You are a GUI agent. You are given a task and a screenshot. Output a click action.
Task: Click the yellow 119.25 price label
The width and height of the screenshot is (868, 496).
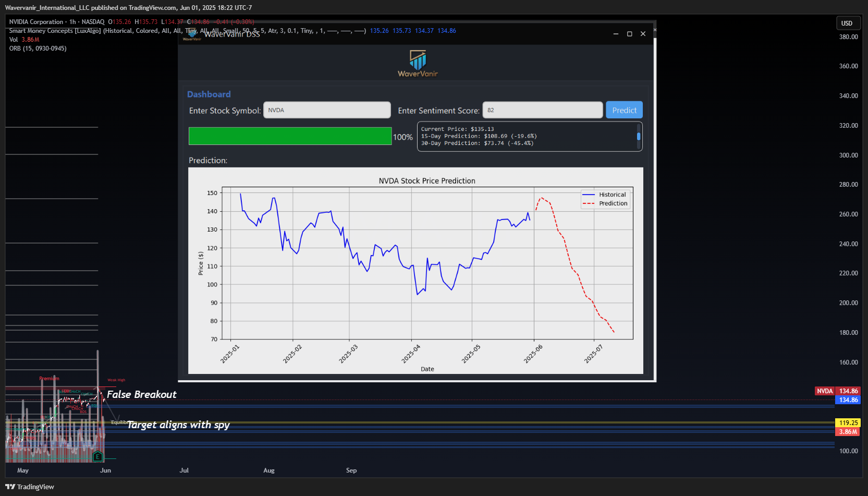[848, 423]
